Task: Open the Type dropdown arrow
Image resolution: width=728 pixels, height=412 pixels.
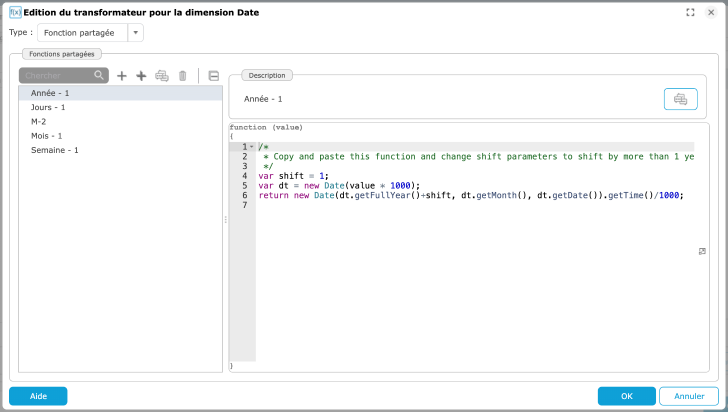Action: tap(136, 33)
